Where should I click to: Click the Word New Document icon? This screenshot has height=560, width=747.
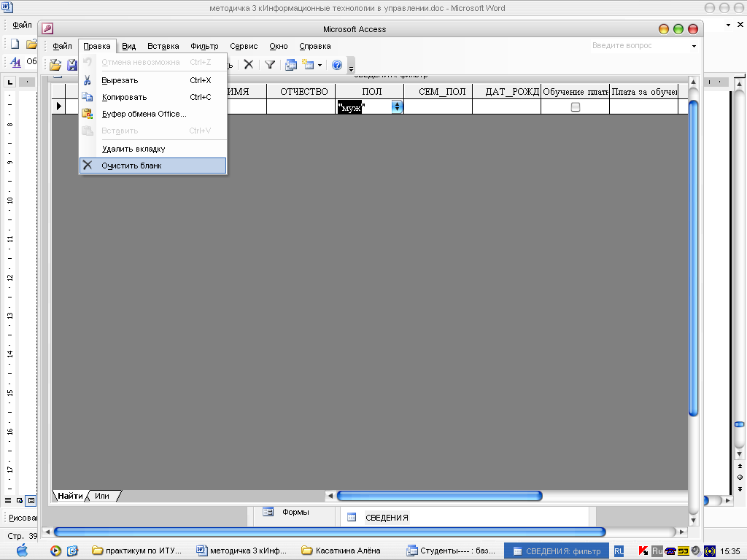click(x=15, y=44)
